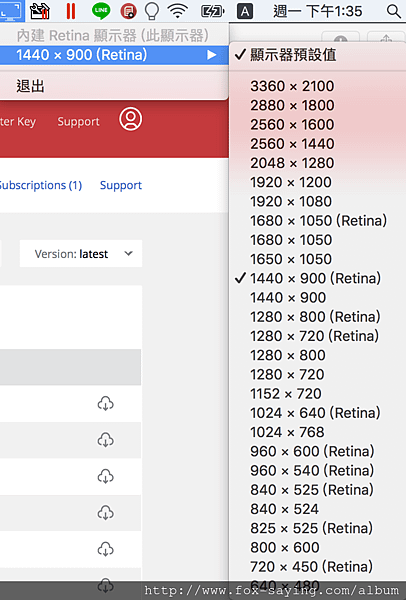406x600 pixels.
Task: Click the blue Support link
Action: 121,185
